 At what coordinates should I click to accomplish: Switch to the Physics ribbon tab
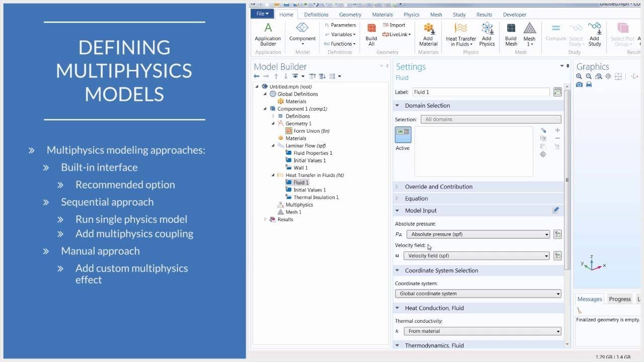click(x=411, y=15)
